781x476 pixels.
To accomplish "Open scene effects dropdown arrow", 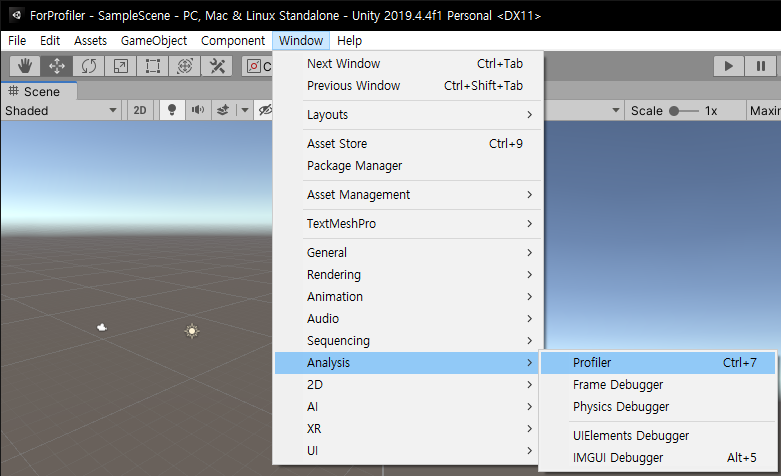I will click(245, 110).
